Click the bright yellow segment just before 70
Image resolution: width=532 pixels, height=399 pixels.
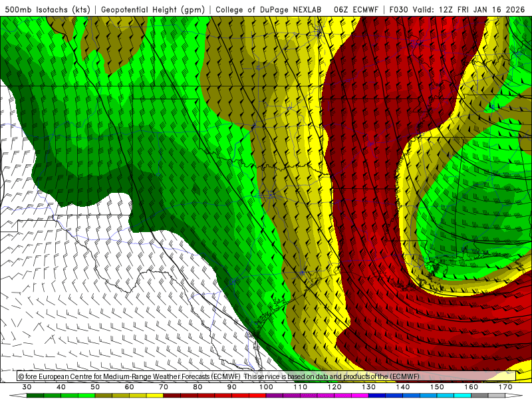pos(155,396)
